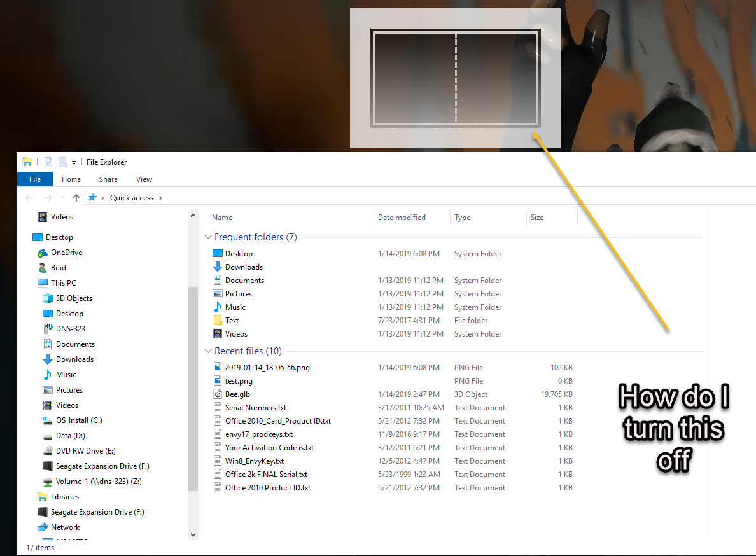The width and height of the screenshot is (756, 556).
Task: Click the Pictures frequent folder icon
Action: tap(218, 294)
